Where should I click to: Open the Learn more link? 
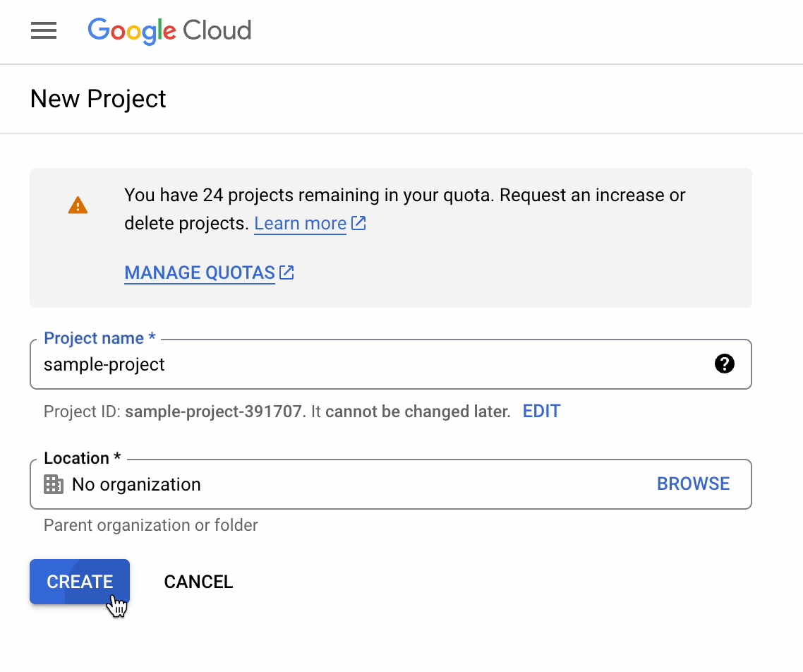pyautogui.click(x=300, y=223)
